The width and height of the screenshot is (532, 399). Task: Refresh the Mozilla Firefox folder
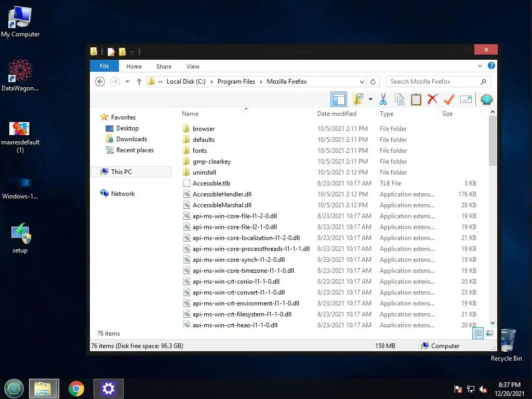tap(373, 82)
